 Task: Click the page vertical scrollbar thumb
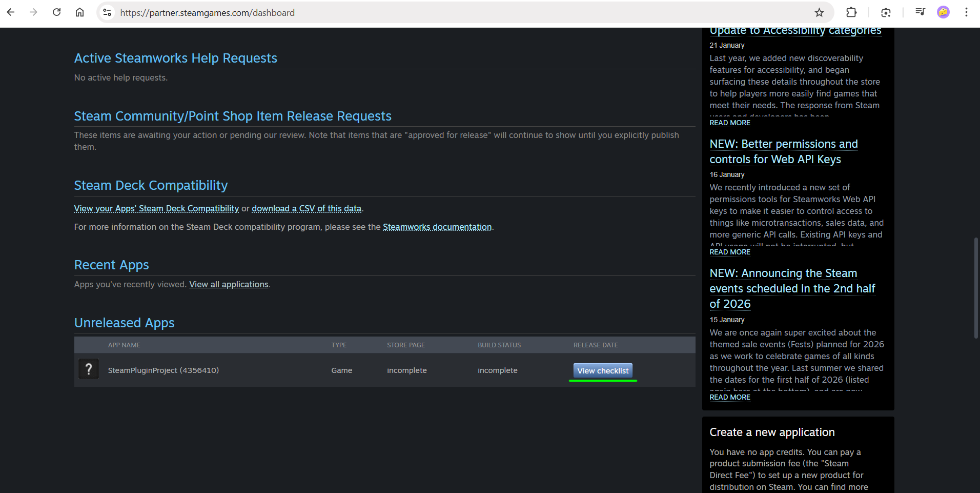(x=976, y=287)
